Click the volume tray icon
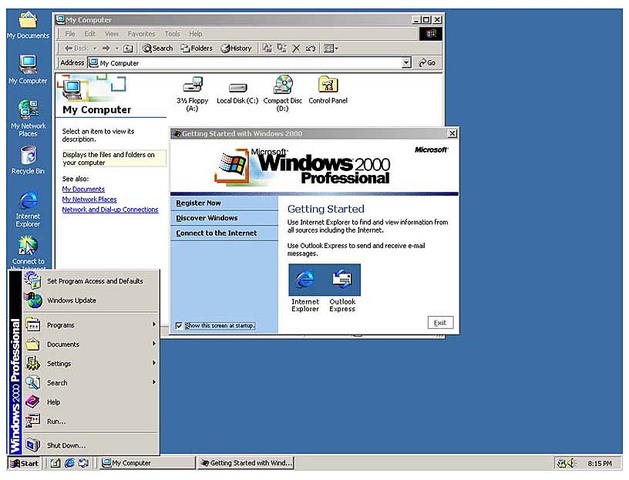 click(572, 464)
